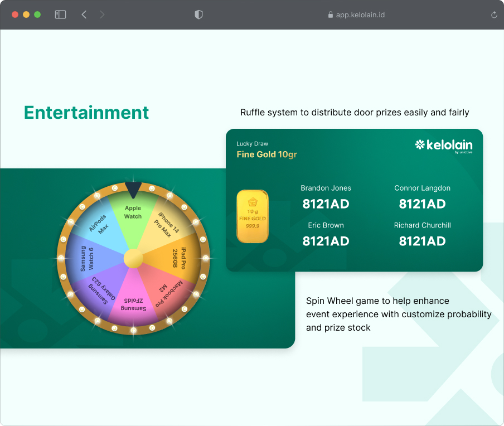This screenshot has height=426, width=504.
Task: Click the fine gold bar image
Action: (253, 216)
